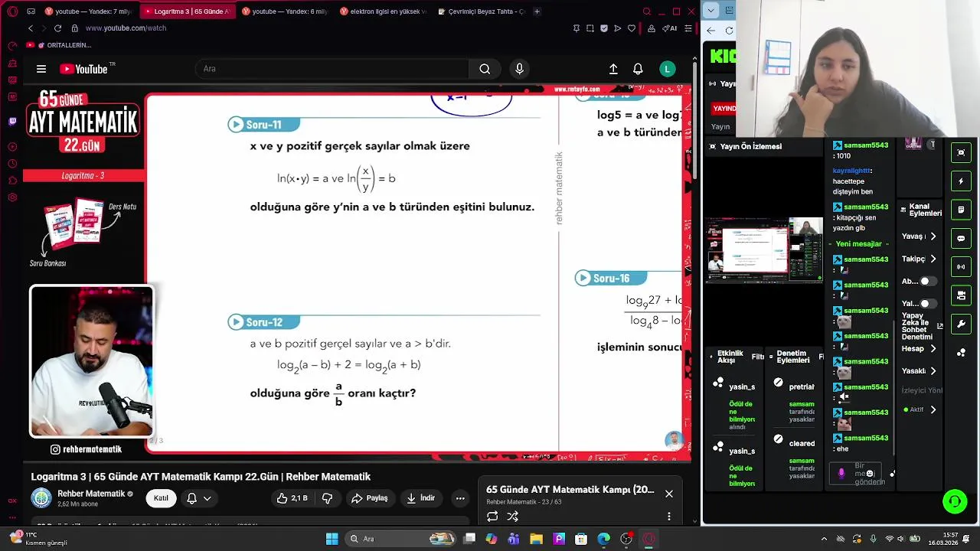Expand the channel notification bell dropdown
The image size is (980, 551).
click(x=198, y=498)
